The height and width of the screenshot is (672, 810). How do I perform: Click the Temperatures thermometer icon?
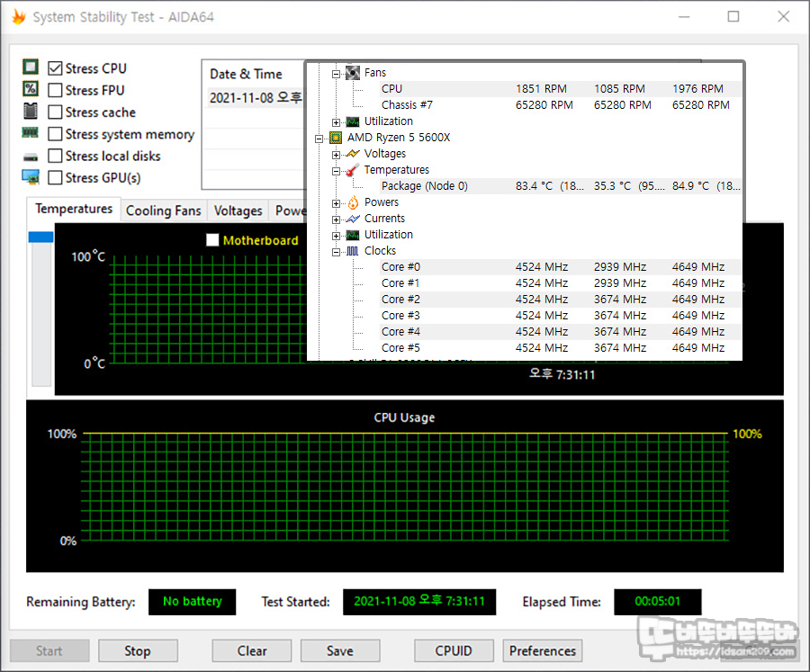(353, 170)
